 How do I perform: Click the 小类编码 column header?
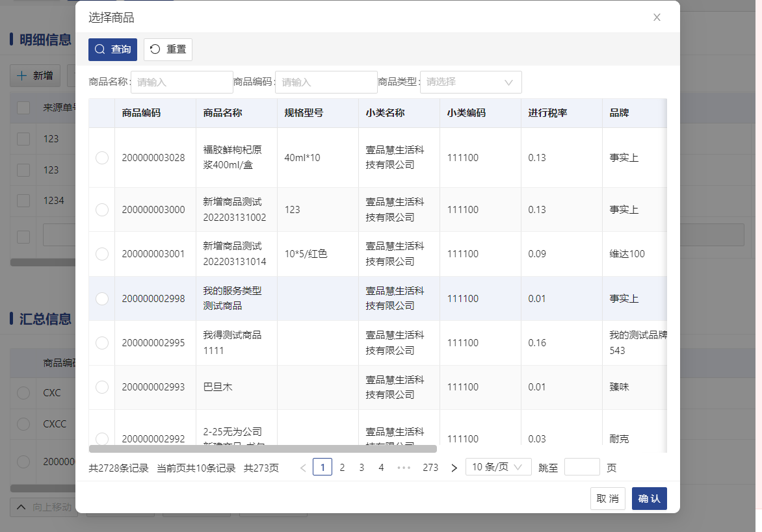pyautogui.click(x=467, y=113)
